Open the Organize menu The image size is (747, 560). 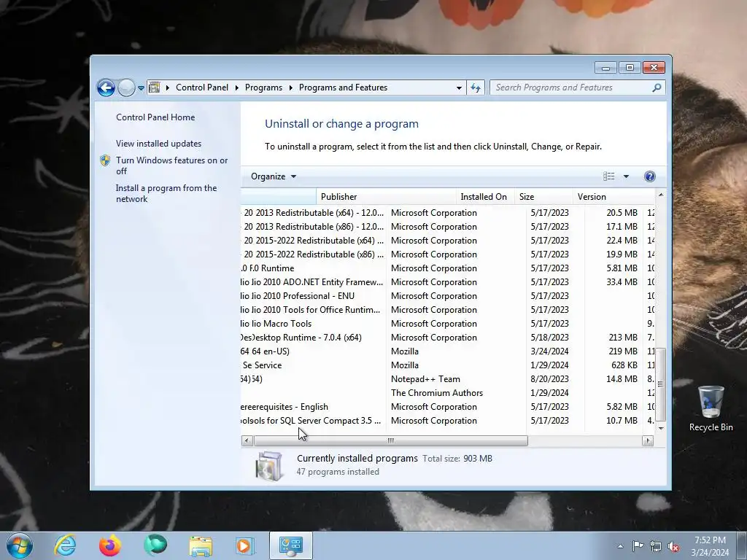point(274,176)
